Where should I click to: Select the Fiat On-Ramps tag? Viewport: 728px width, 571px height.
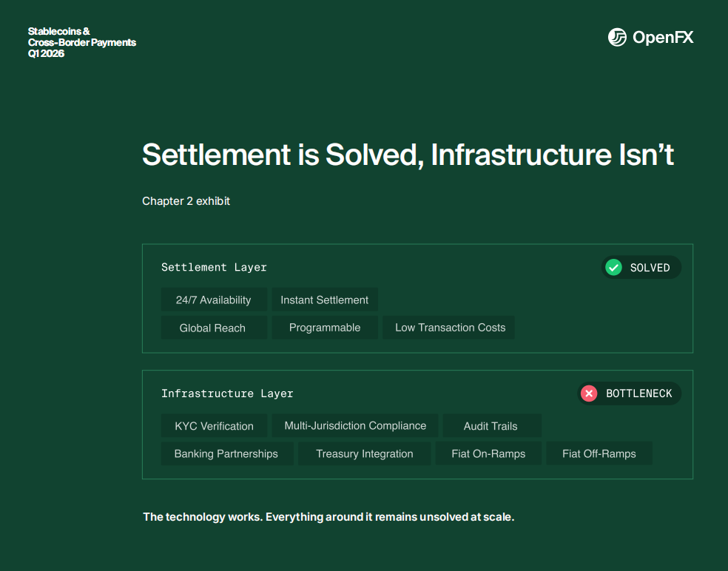(488, 453)
